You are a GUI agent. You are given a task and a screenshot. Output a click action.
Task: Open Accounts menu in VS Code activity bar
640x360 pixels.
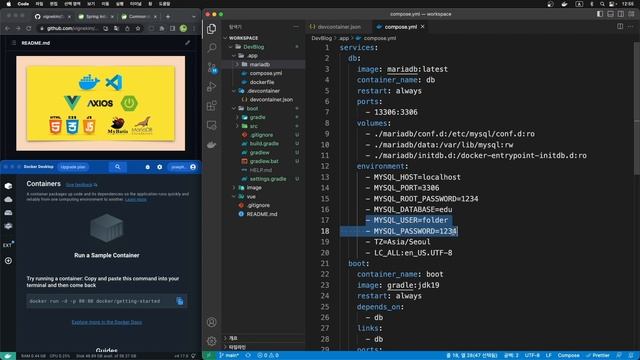pos(211,322)
